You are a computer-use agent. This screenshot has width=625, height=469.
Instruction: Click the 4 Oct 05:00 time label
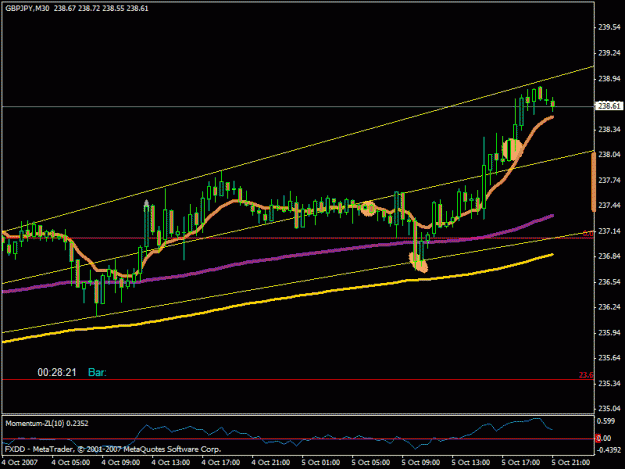tap(71, 463)
